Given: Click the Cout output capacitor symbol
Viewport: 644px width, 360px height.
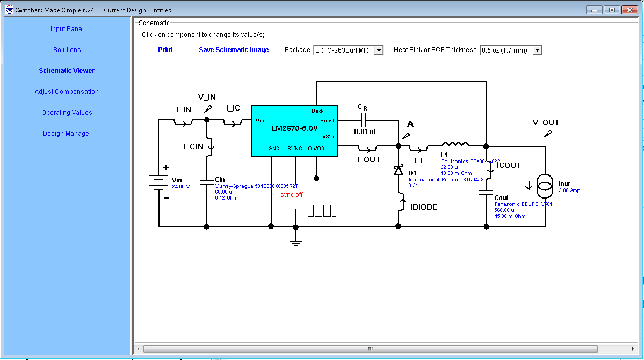Looking at the screenshot, I should [x=486, y=193].
